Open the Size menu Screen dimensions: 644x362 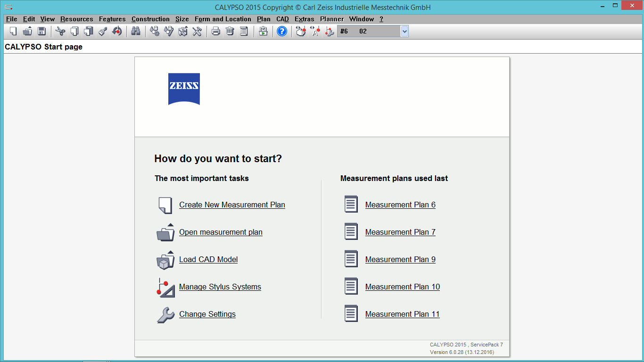point(182,19)
